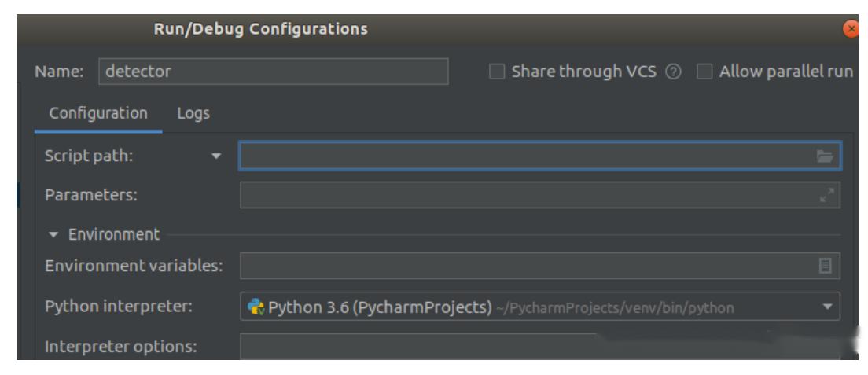Viewport: 868px width, 375px height.
Task: Click the folder browse icon in Script path
Action: coord(824,156)
